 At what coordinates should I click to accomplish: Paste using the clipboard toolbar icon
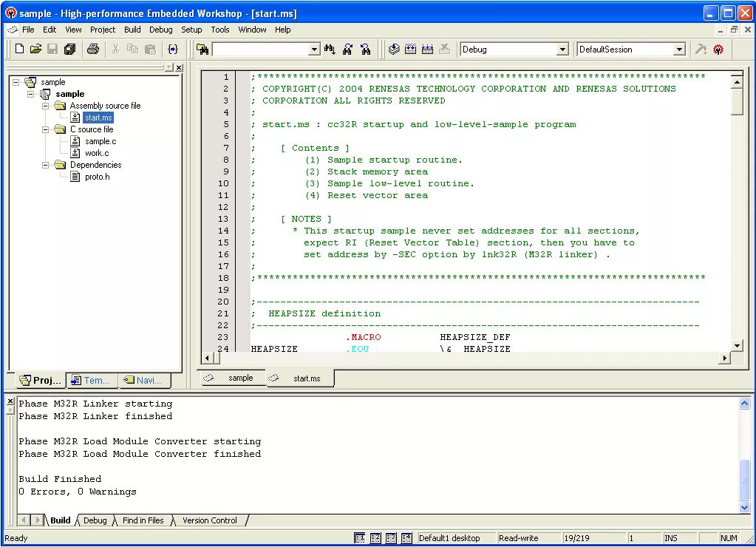151,49
